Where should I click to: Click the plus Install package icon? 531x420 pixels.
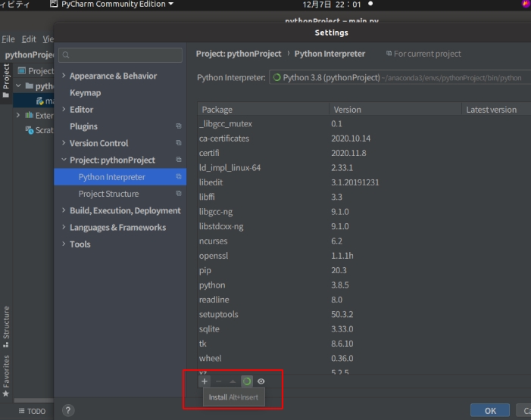point(205,381)
